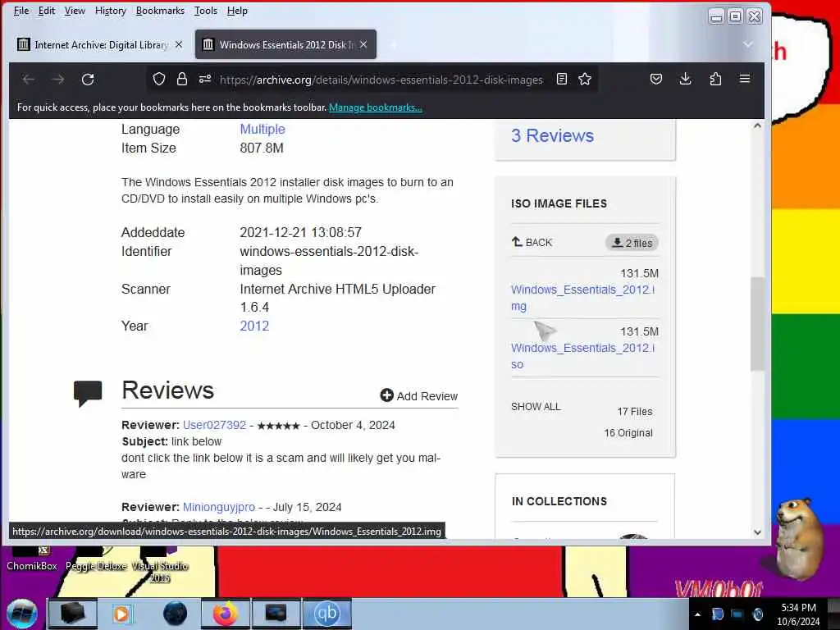Reload the page with the refresh icon

[88, 80]
